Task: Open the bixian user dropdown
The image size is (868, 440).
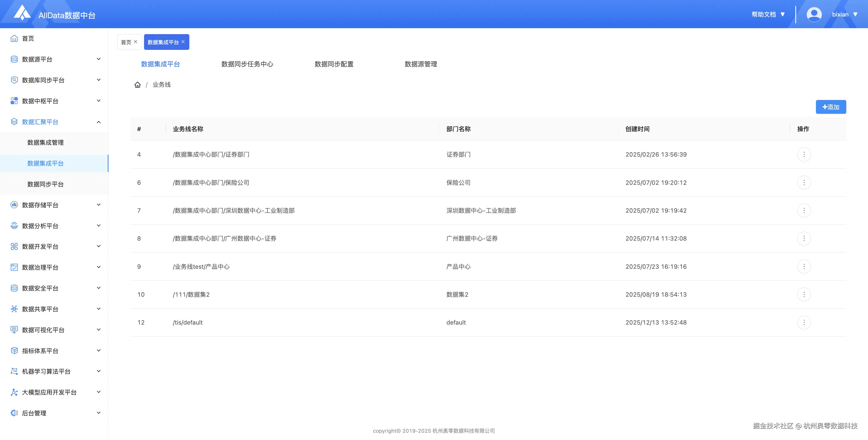Action: [844, 14]
